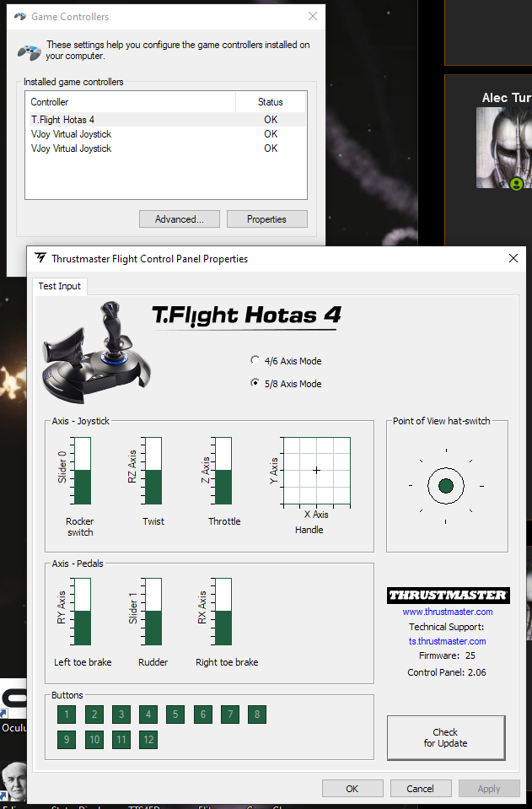Close the Game Controllers window
This screenshot has height=809, width=532.
point(313,16)
